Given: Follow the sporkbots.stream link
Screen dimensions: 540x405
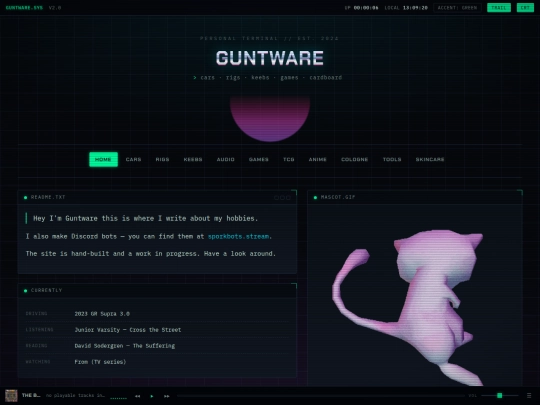Looking at the screenshot, I should [238, 236].
